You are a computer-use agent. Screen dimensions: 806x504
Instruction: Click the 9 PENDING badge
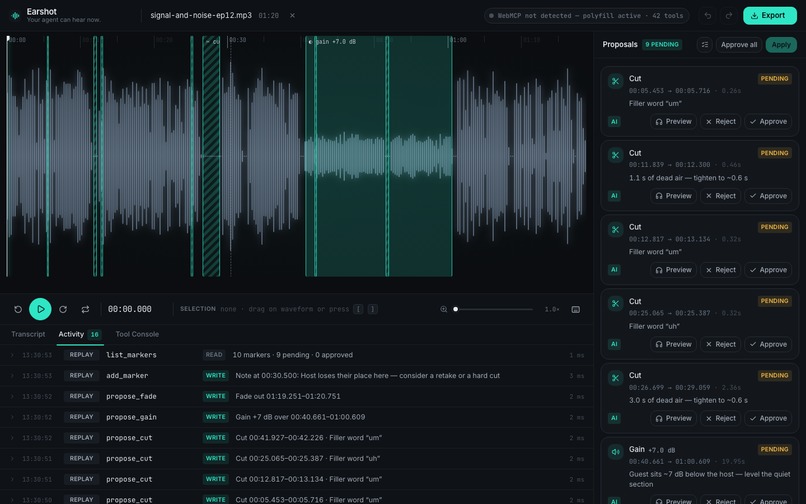pos(662,45)
